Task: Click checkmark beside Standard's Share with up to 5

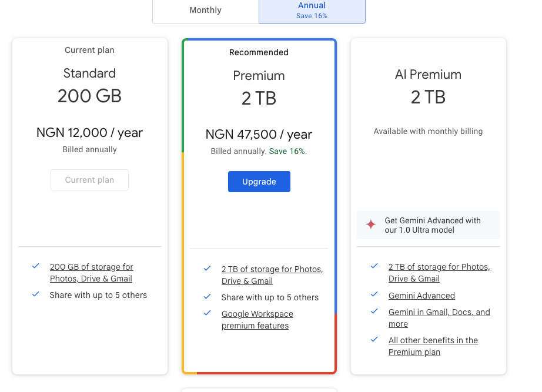Action: click(x=36, y=294)
